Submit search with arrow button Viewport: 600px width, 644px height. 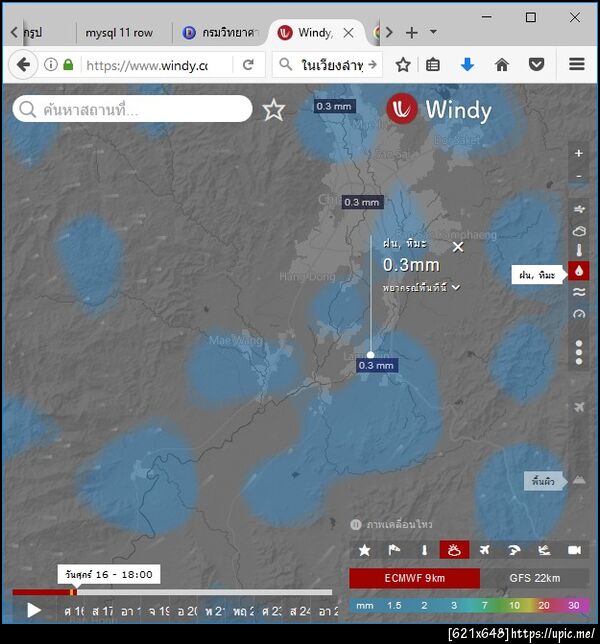(372, 64)
